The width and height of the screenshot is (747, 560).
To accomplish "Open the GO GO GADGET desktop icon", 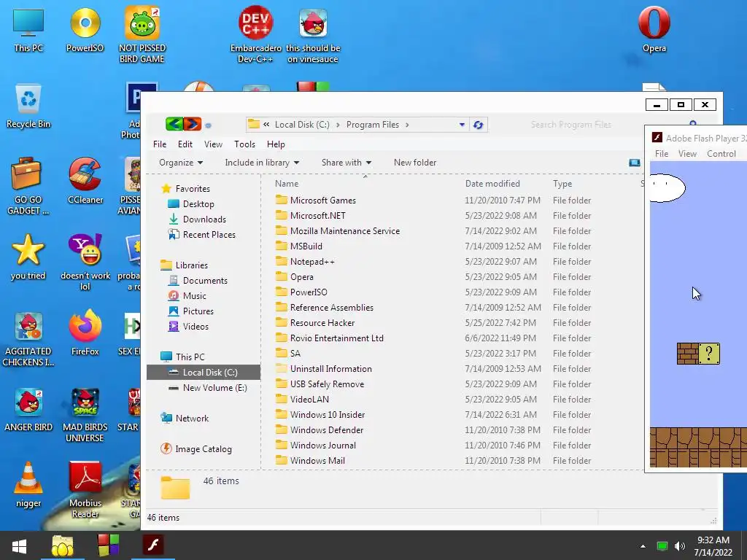I will 28,187.
